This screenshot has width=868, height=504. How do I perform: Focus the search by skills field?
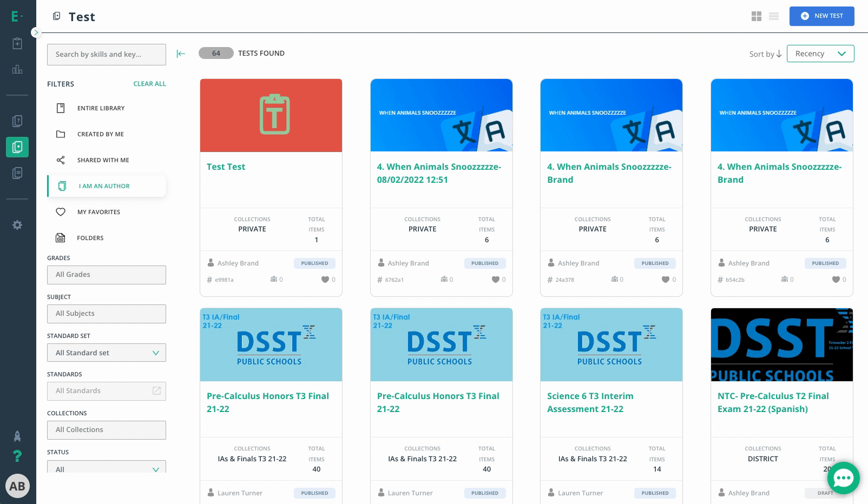pyautogui.click(x=107, y=55)
